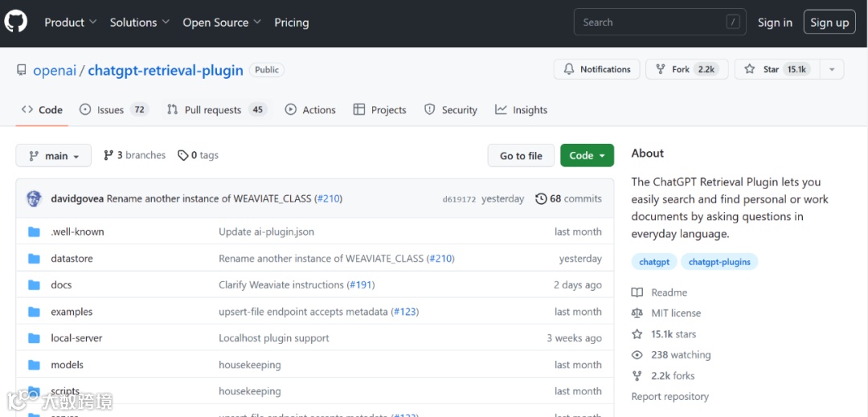The image size is (868, 417).
Task: Open pull request #191 link
Action: tap(361, 284)
